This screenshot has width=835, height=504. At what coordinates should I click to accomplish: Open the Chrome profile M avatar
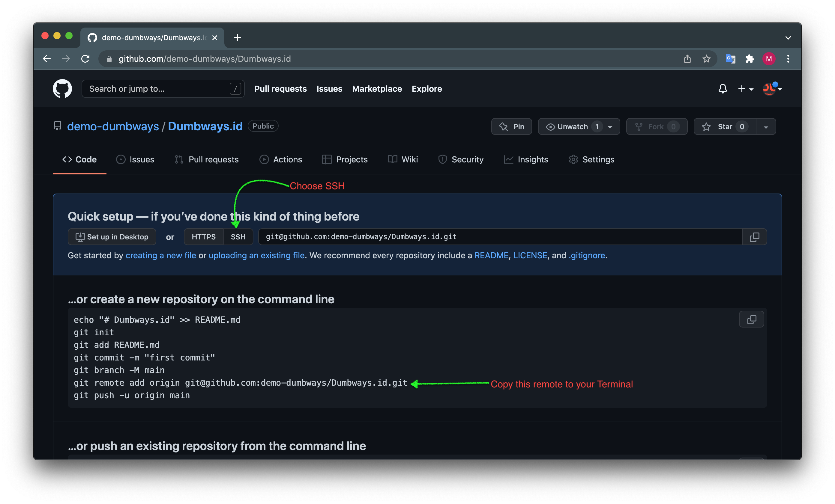(x=769, y=59)
